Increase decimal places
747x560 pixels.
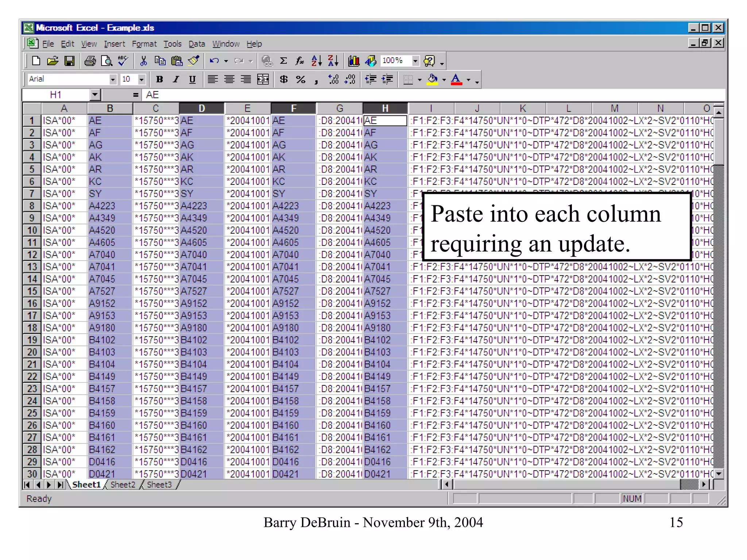[x=333, y=79]
